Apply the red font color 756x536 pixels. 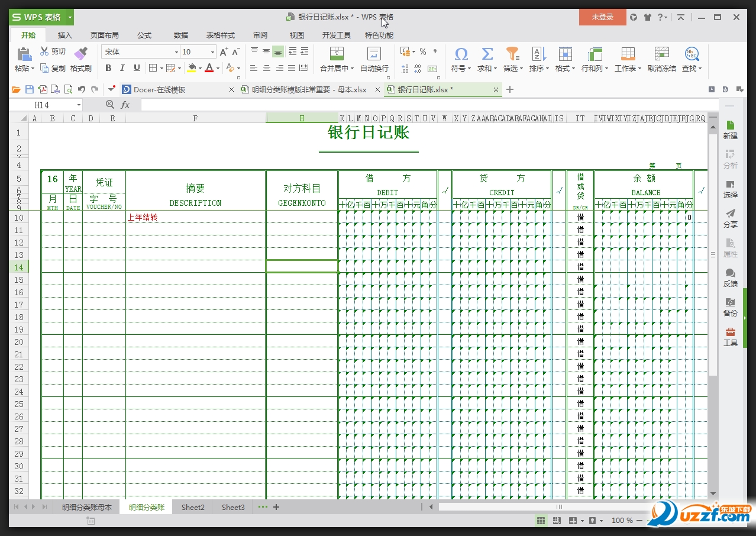(209, 69)
